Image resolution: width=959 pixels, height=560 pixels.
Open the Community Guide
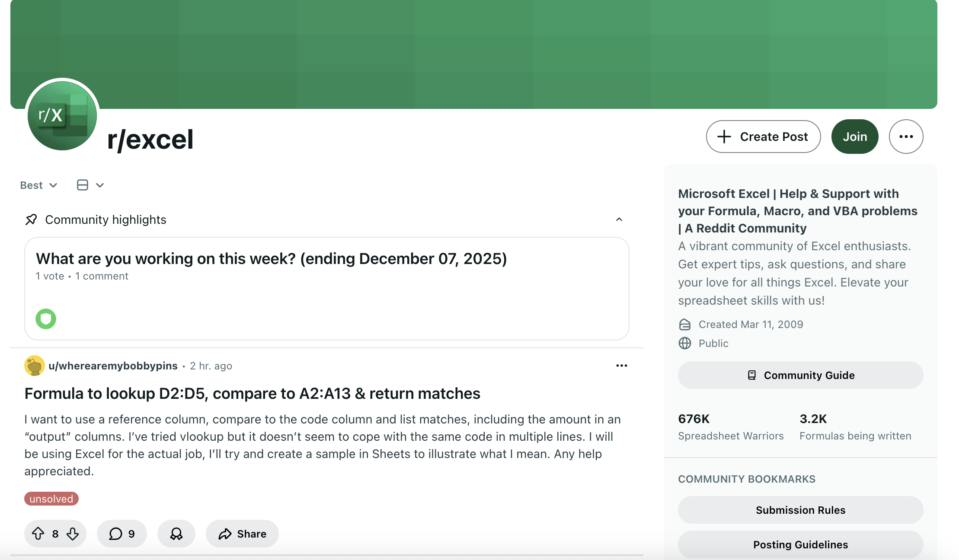click(800, 375)
